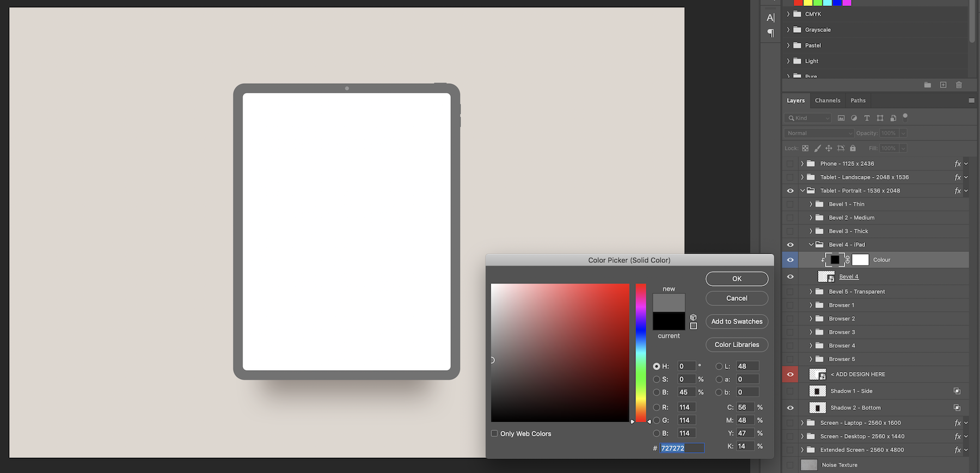Click the web-safe color cube warning icon
The width and height of the screenshot is (980, 473).
[x=693, y=317]
